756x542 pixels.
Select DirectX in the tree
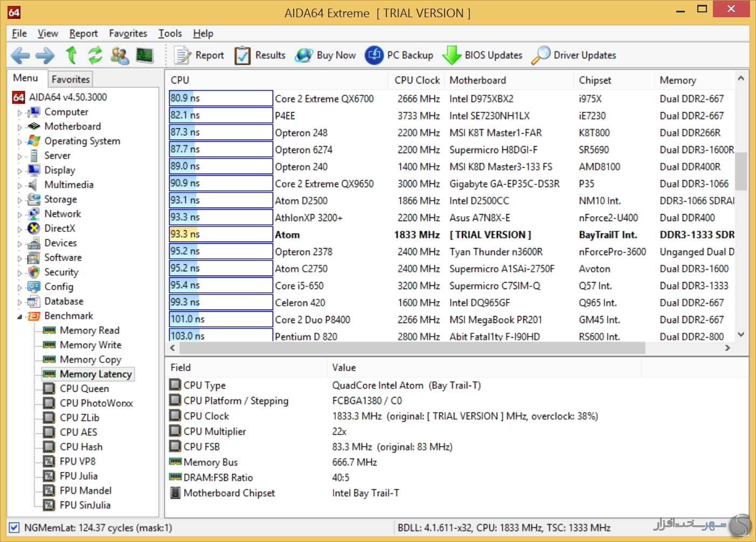pyautogui.click(x=59, y=228)
